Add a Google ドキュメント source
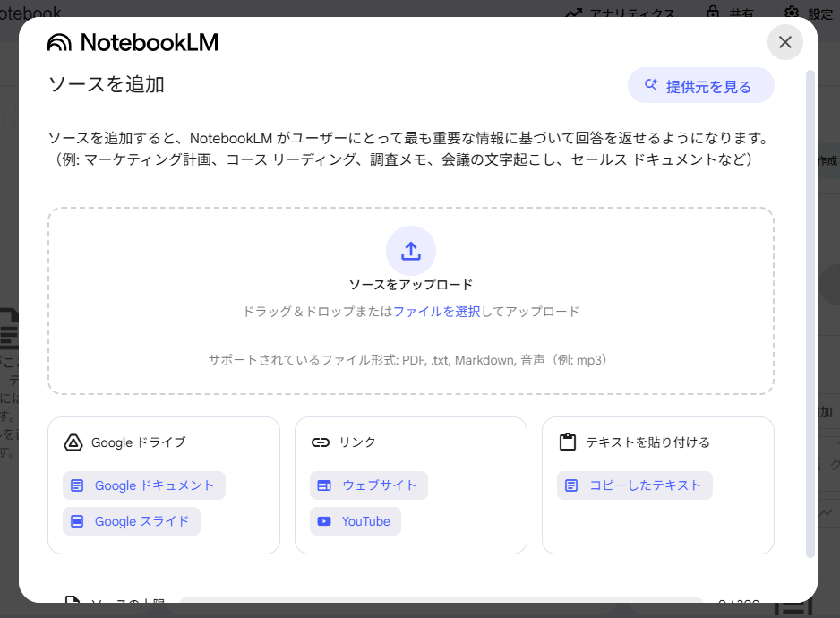 (x=144, y=485)
